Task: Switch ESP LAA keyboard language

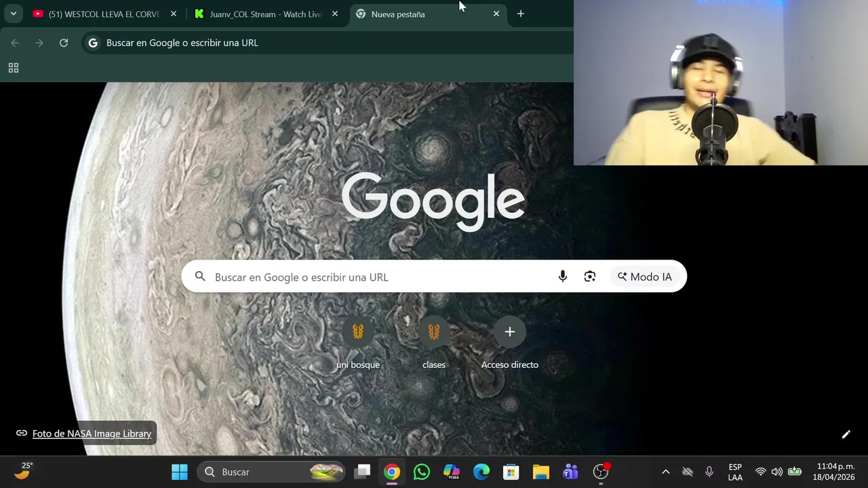Action: (x=735, y=472)
